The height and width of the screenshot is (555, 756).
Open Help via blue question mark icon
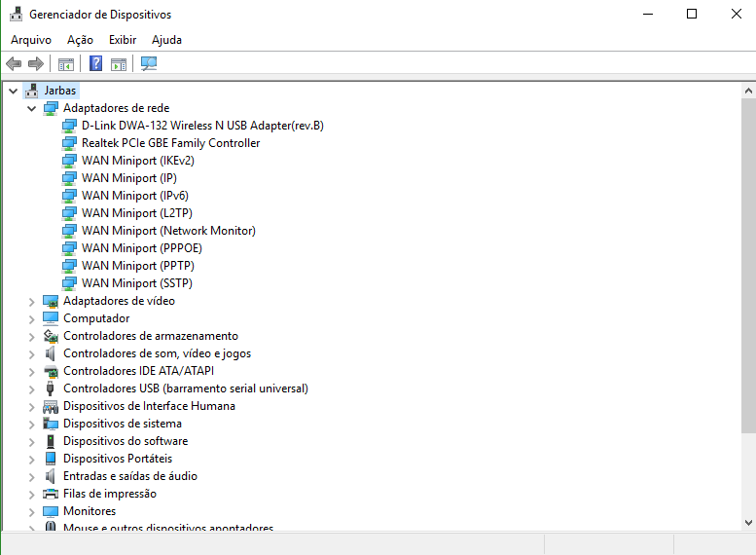click(96, 63)
